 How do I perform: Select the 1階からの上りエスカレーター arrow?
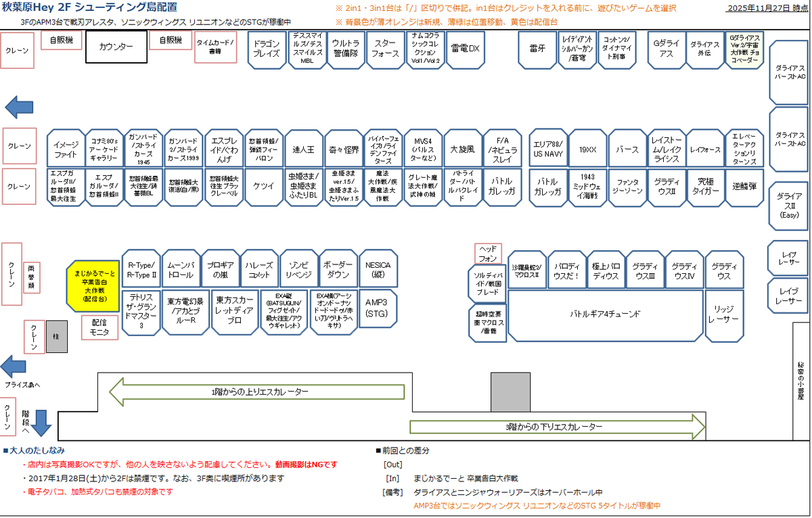coord(258,392)
